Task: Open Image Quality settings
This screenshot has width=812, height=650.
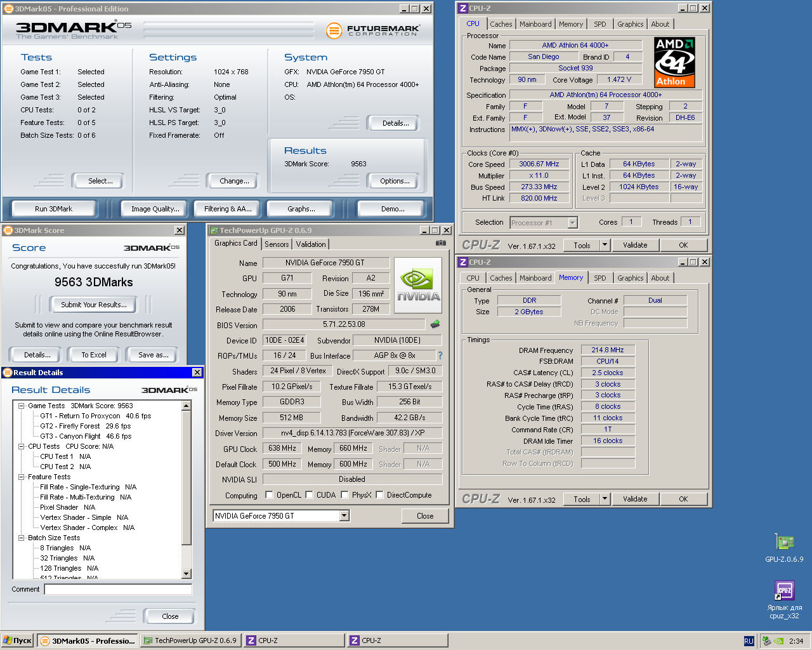Action: tap(155, 209)
